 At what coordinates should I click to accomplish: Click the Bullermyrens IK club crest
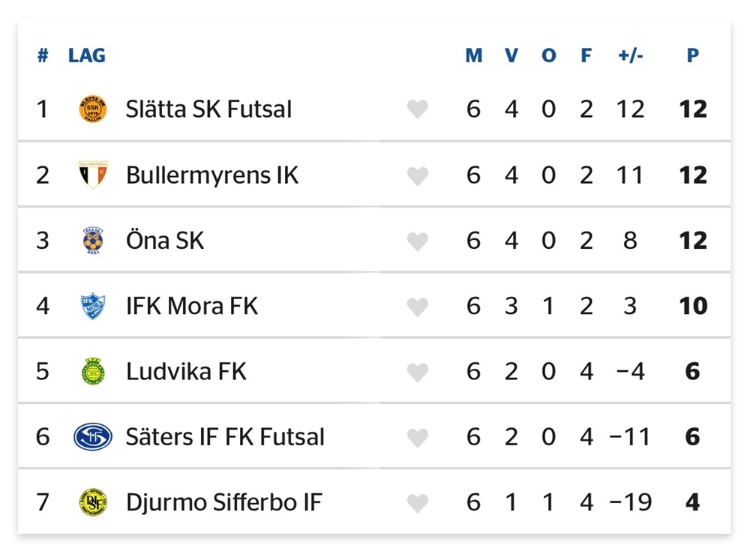[92, 175]
